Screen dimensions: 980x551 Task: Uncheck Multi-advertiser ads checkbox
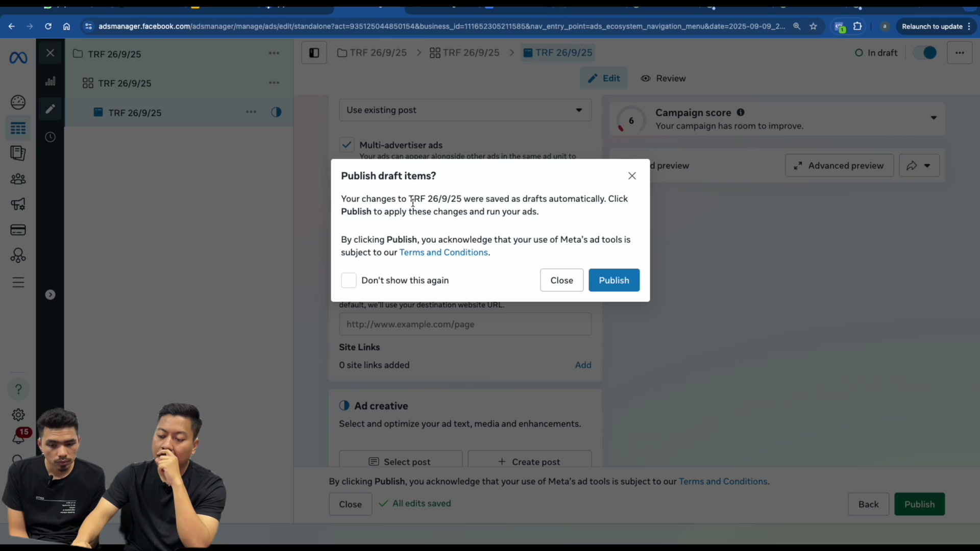[x=347, y=145]
